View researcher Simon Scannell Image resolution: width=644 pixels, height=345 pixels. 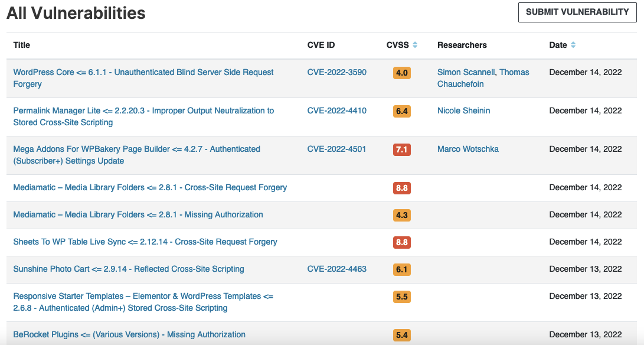point(466,73)
